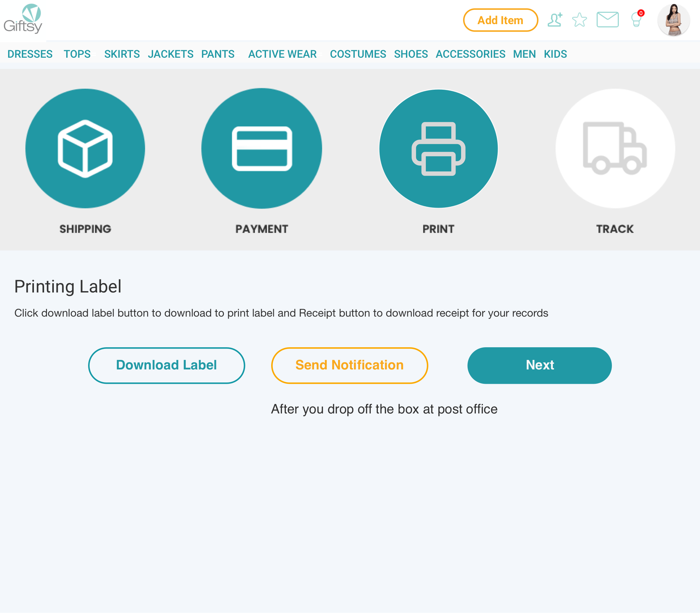Viewport: 700px width, 613px height.
Task: Click the Download Label button
Action: coord(166,365)
